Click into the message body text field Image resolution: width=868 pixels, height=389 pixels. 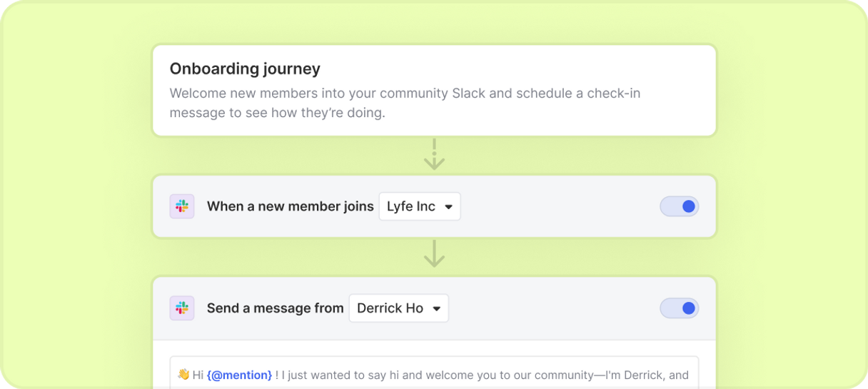pos(434,373)
